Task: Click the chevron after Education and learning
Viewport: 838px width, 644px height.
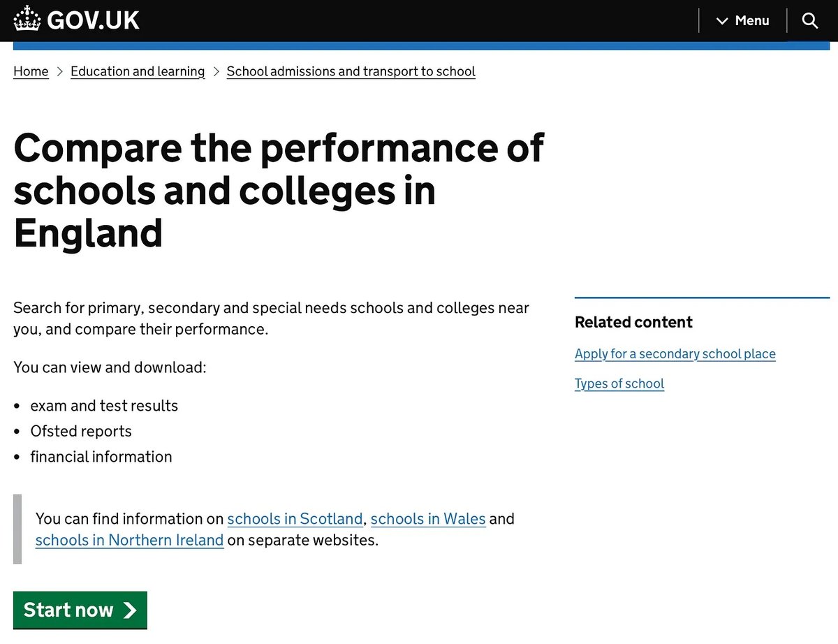Action: coord(216,71)
